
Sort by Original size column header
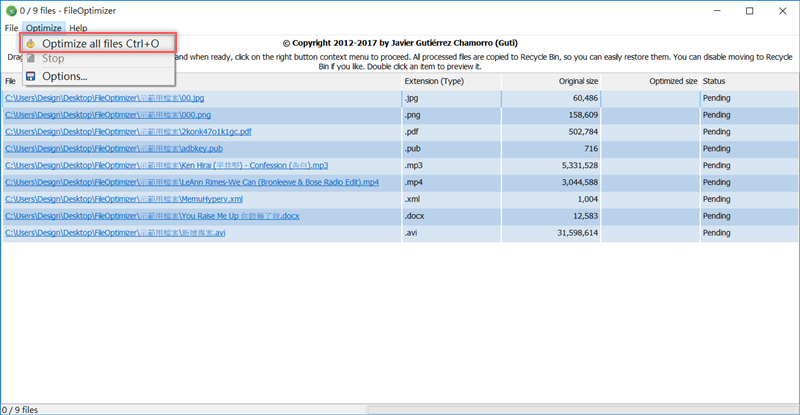point(551,81)
